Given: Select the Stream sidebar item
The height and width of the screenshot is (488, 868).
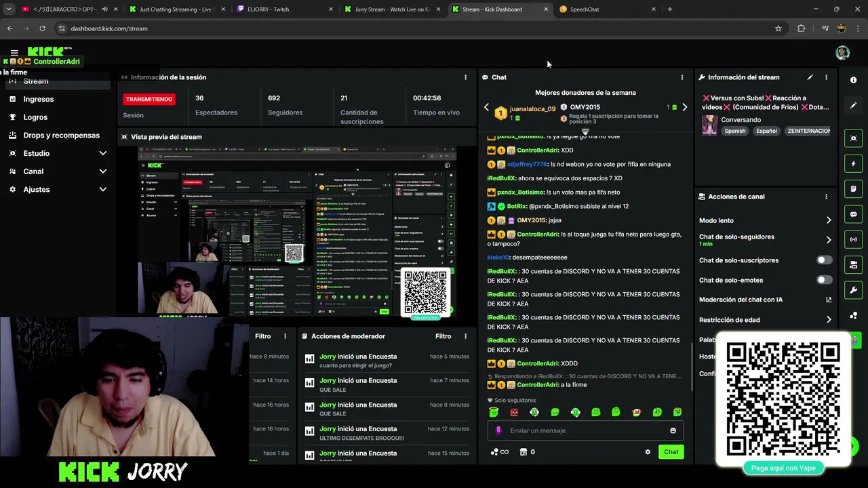Looking at the screenshot, I should point(57,81).
